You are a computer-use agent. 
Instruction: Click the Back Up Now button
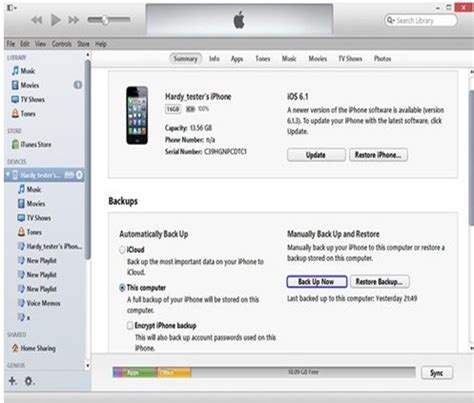point(316,282)
